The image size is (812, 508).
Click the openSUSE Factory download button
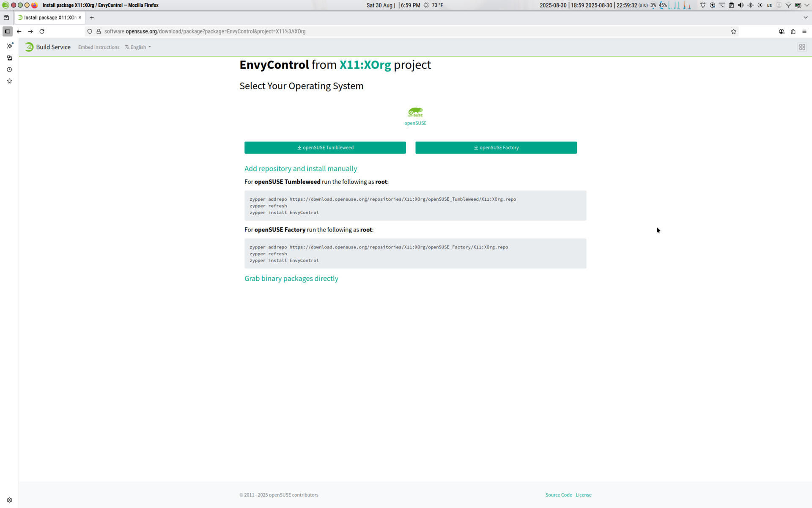pyautogui.click(x=496, y=147)
